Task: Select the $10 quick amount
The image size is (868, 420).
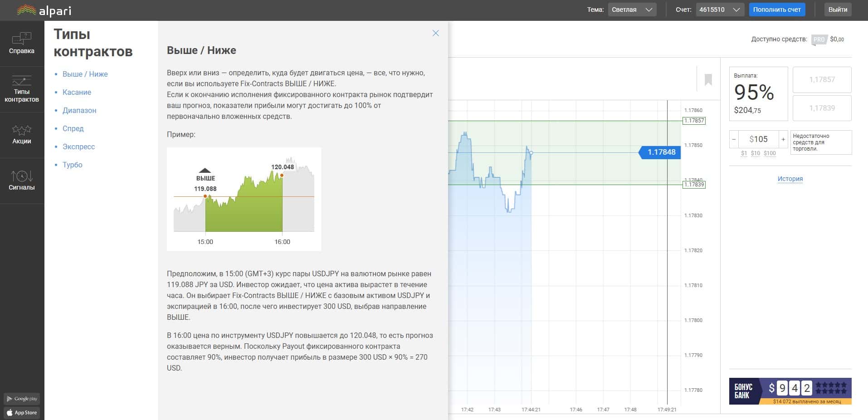Action: click(x=755, y=153)
